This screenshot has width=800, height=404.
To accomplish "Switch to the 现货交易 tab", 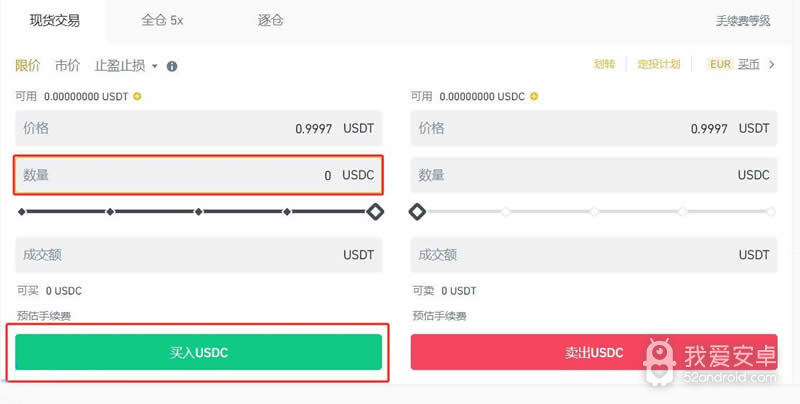I will (54, 20).
